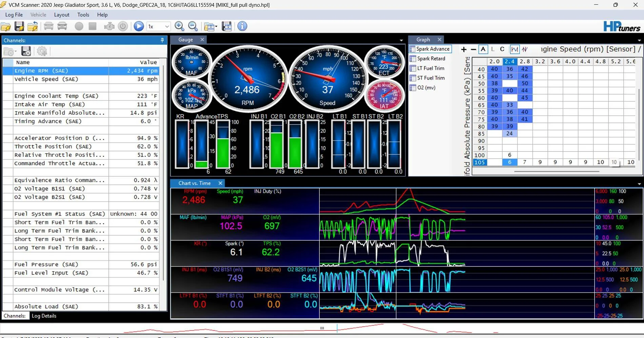Switch to the Gauge tab
Image resolution: width=644 pixels, height=338 pixels.
(x=185, y=40)
